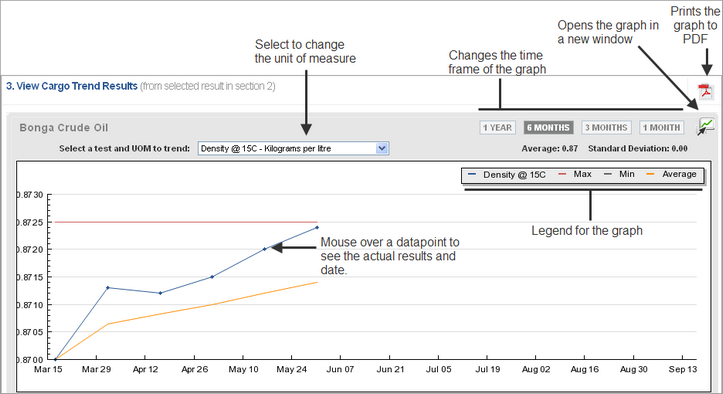Print the graph to PDF icon
Screen dimensions: 723x394
tap(705, 91)
